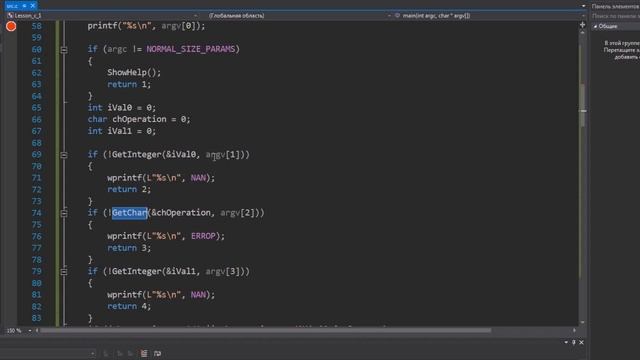This screenshot has height=360, width=640.
Task: Click the 'return 1;' statement
Action: click(x=129, y=84)
